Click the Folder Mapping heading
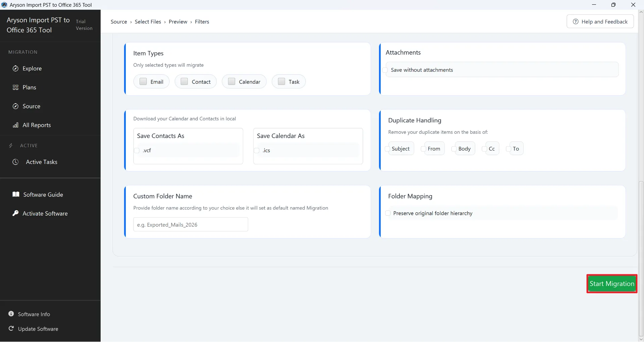This screenshot has width=644, height=342. (410, 196)
